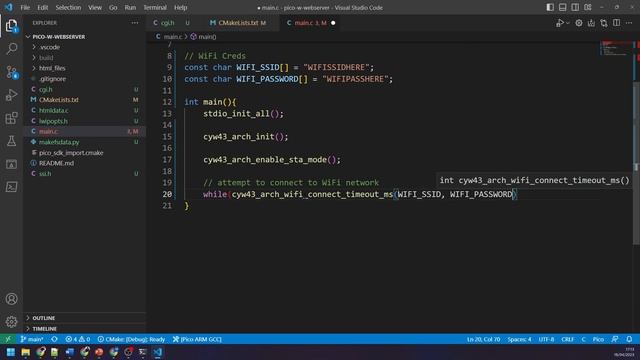Toggle Secondary Side Bar visibility
The image size is (640, 360).
(x=575, y=7)
